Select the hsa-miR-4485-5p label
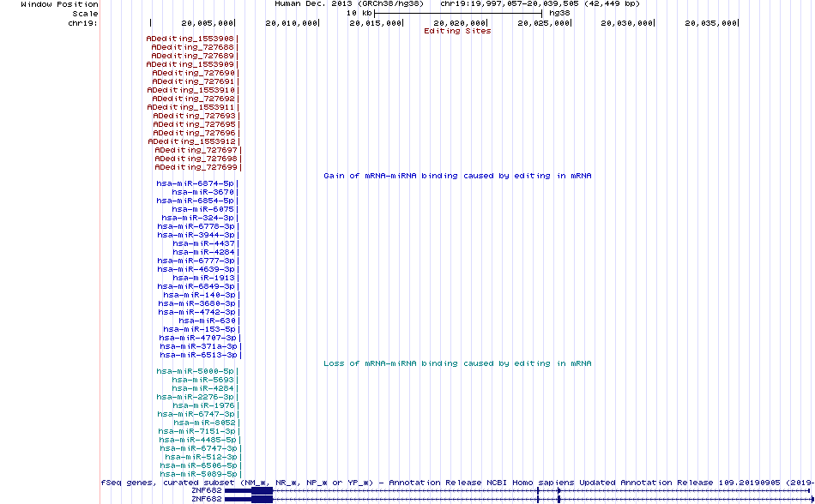 (x=197, y=440)
